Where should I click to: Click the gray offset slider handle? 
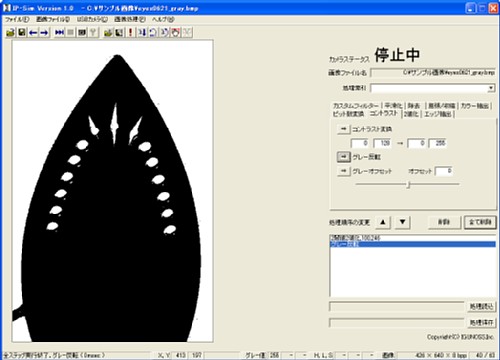point(408,184)
